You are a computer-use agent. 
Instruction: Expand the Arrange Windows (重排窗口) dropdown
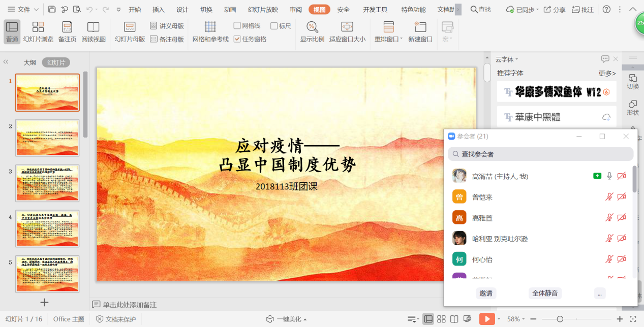(401, 39)
